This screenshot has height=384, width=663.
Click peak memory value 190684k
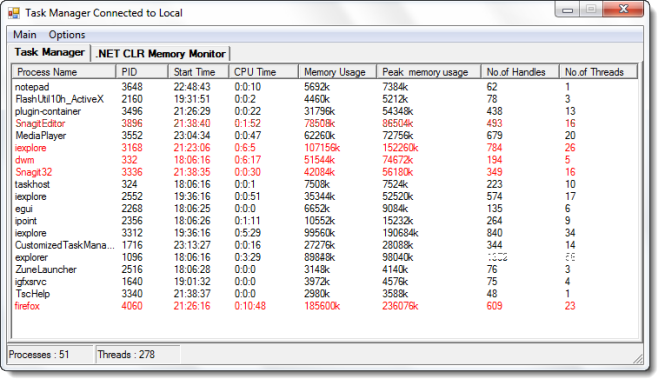[400, 233]
